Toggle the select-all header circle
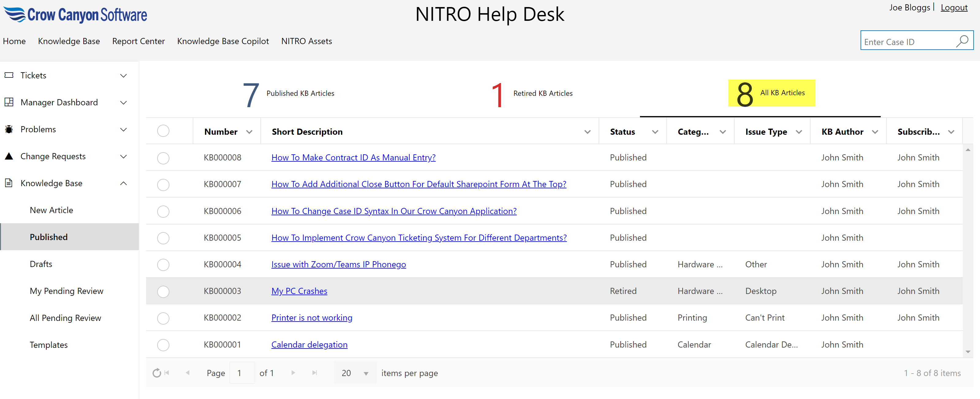 (163, 131)
